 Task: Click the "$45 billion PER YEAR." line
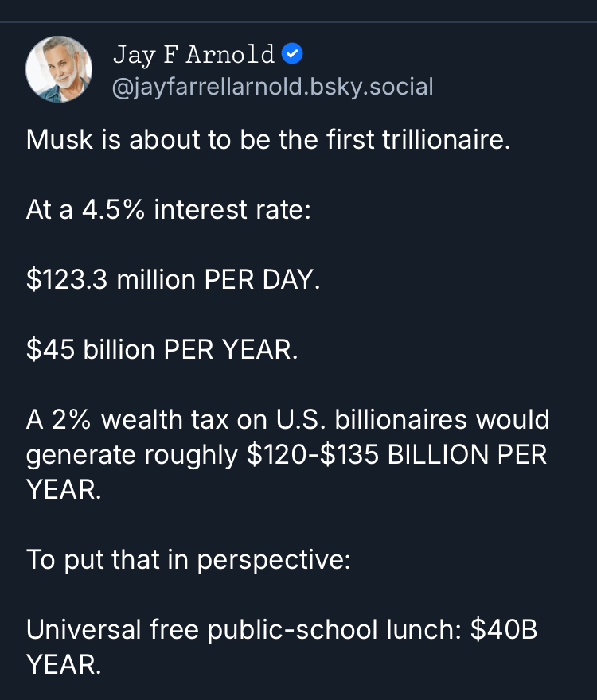(x=162, y=349)
